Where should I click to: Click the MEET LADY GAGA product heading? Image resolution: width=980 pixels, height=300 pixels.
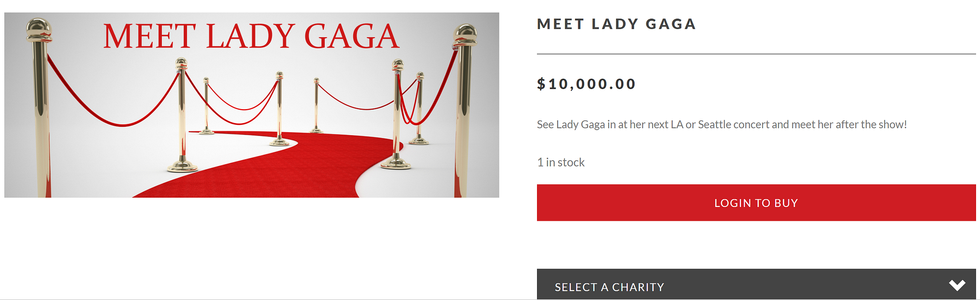click(x=616, y=24)
